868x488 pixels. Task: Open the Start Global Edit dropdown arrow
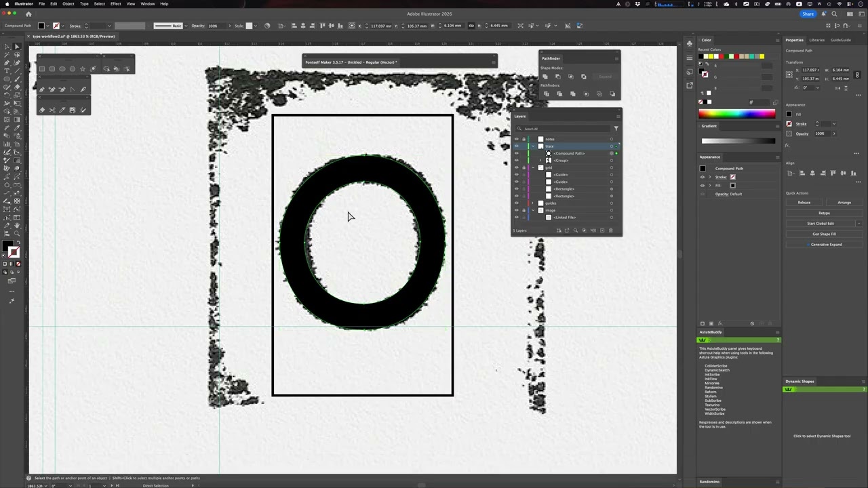[x=859, y=224]
